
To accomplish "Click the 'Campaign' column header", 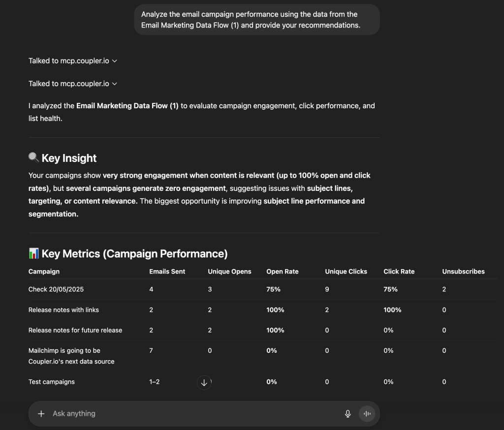I will click(x=44, y=272).
